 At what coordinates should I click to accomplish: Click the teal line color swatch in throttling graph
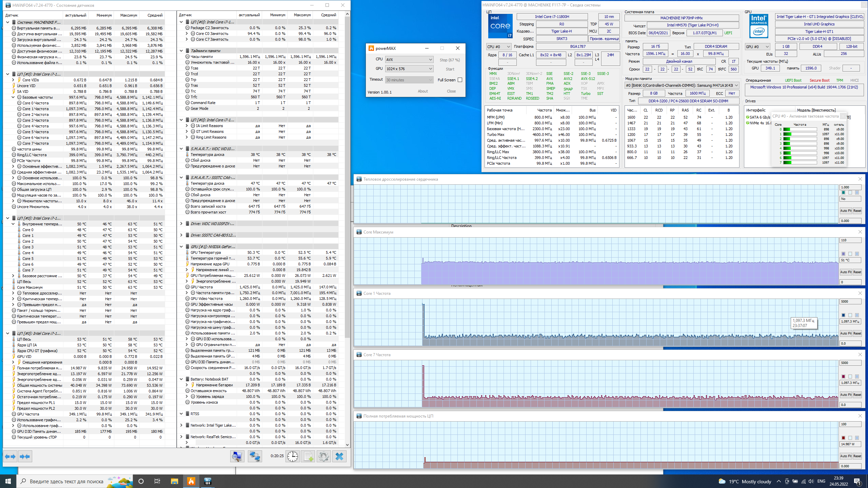(843, 192)
